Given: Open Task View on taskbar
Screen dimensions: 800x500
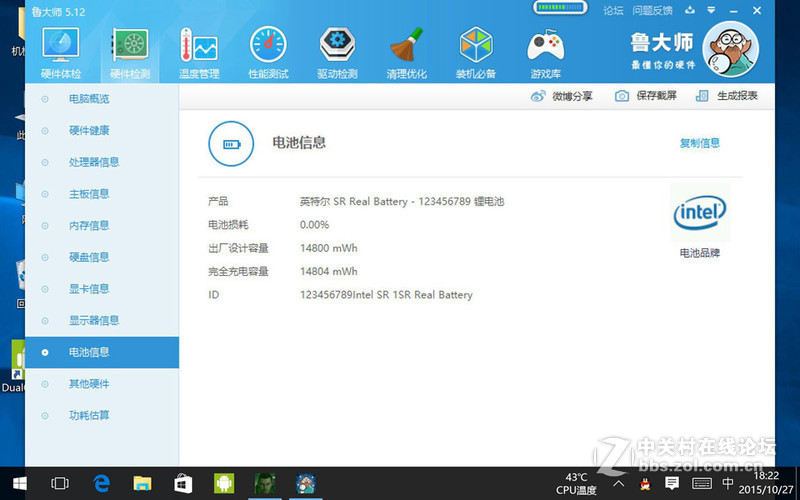Looking at the screenshot, I should (x=60, y=483).
